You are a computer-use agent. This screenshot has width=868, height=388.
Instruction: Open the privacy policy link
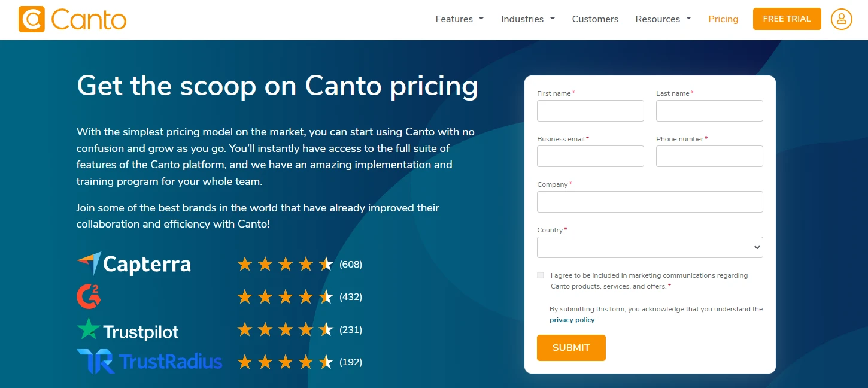[572, 319]
